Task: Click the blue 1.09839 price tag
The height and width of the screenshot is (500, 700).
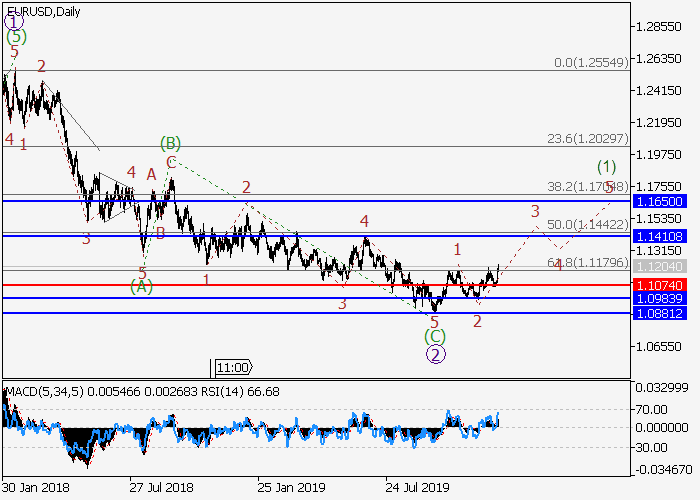Action: [x=659, y=299]
